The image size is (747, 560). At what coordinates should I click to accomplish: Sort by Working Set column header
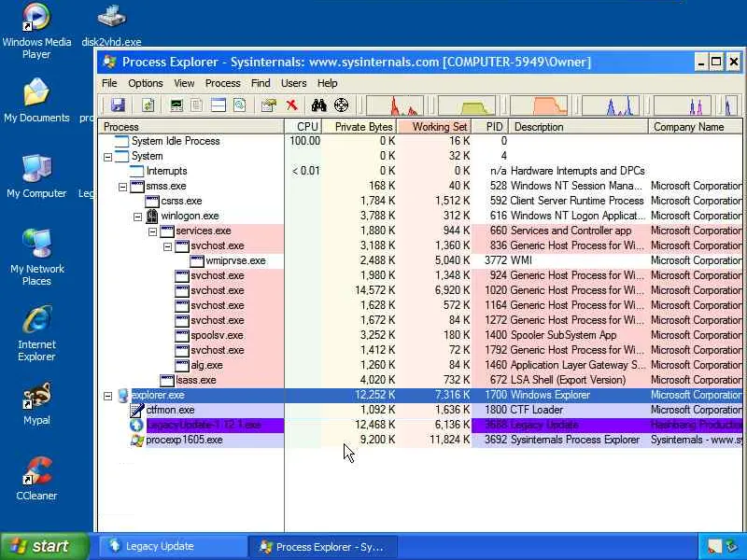pyautogui.click(x=434, y=127)
